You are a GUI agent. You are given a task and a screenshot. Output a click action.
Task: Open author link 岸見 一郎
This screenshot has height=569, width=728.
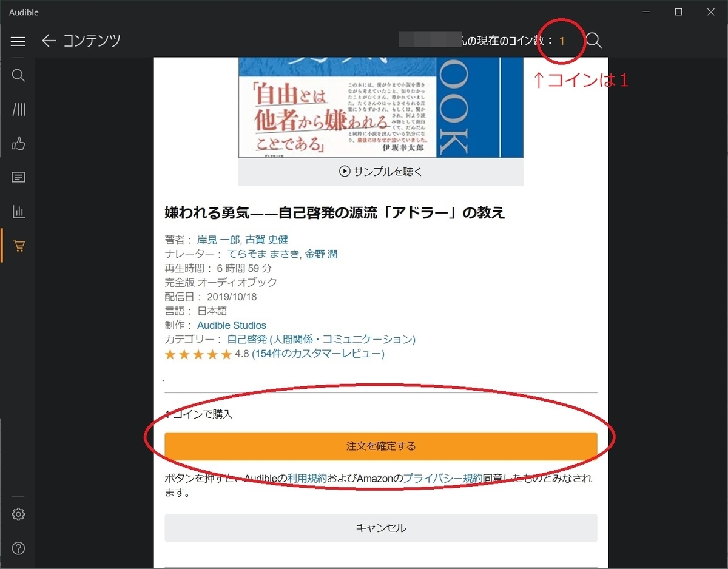pos(218,240)
